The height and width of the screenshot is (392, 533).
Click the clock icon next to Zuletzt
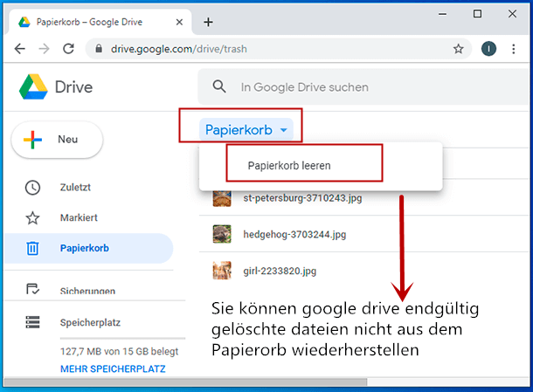point(32,188)
